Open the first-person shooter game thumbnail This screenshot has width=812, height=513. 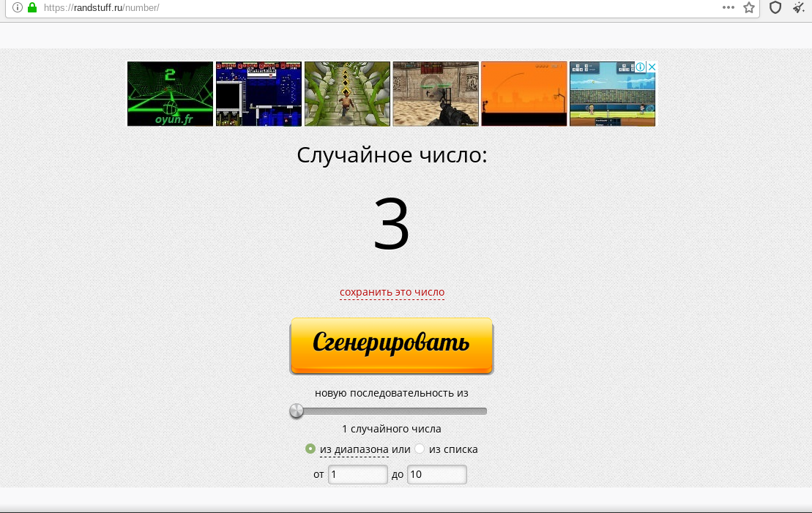pyautogui.click(x=436, y=94)
